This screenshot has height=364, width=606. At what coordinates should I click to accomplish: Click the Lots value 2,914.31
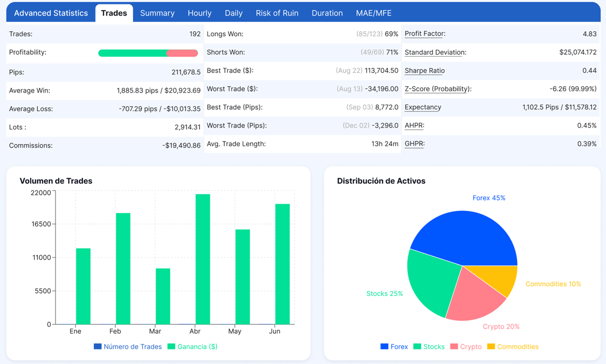[x=187, y=127]
